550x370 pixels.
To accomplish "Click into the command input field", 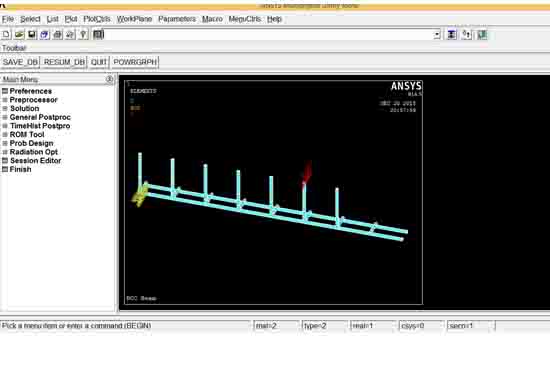I will (268, 34).
